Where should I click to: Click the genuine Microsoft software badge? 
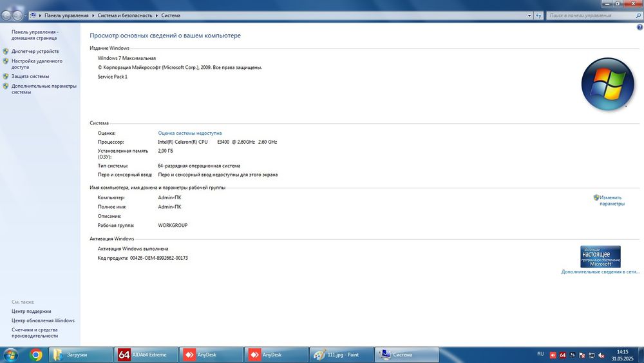point(600,257)
